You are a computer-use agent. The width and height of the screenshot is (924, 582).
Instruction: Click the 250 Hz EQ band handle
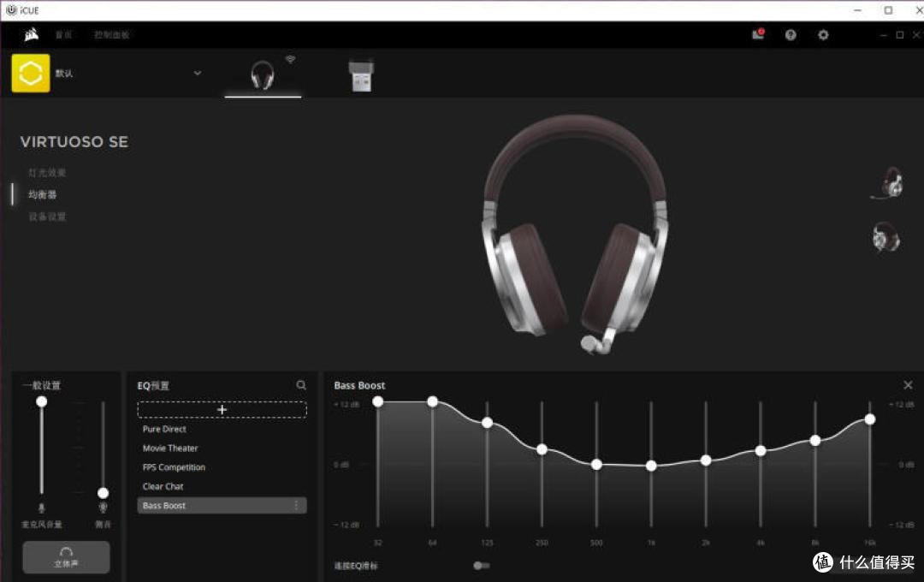pos(542,449)
